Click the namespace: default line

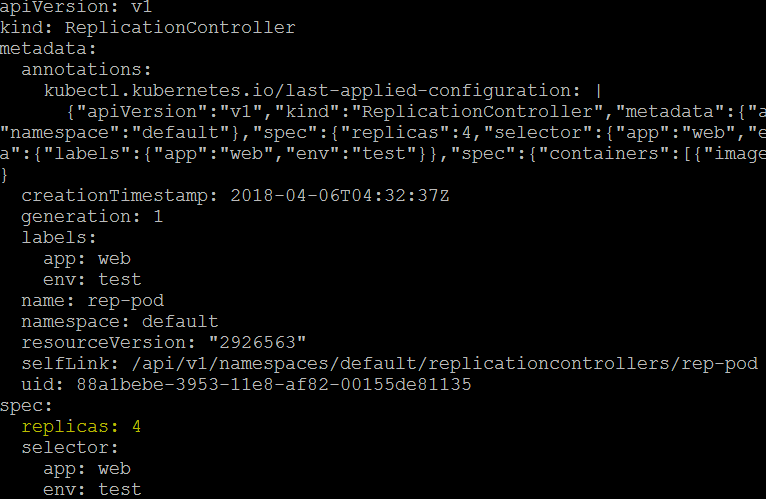point(120,322)
